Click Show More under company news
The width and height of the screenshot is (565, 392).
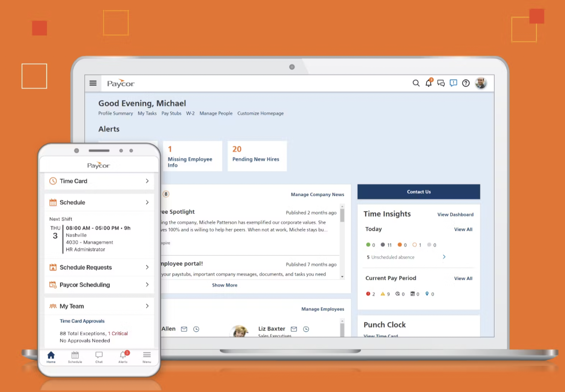tap(225, 285)
